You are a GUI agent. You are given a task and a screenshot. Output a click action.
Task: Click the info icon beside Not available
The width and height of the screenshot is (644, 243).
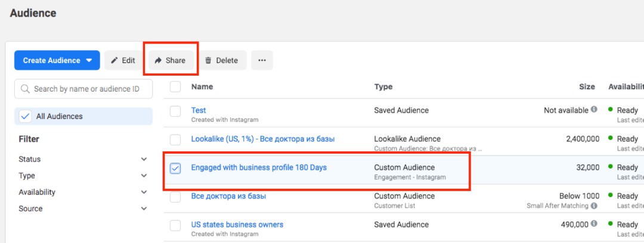[594, 110]
